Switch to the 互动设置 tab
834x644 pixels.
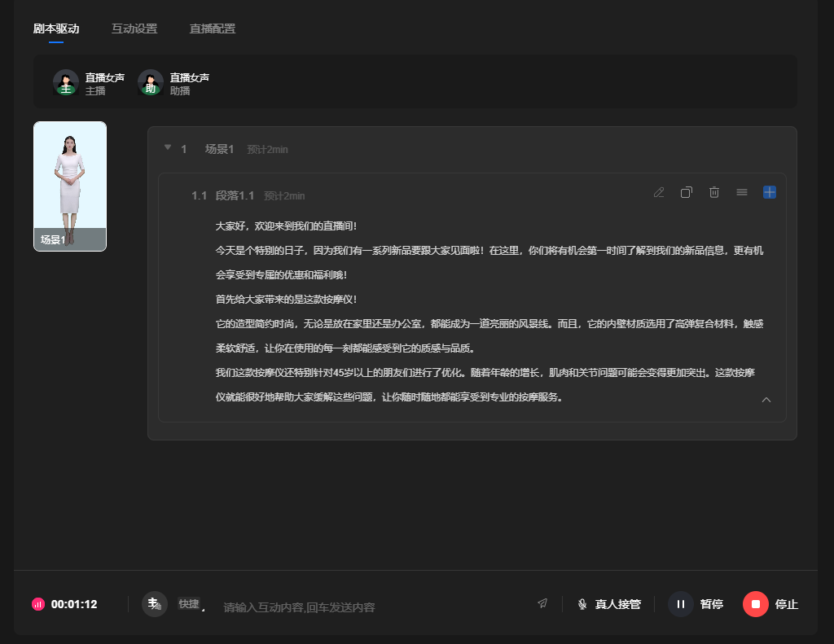(x=134, y=28)
